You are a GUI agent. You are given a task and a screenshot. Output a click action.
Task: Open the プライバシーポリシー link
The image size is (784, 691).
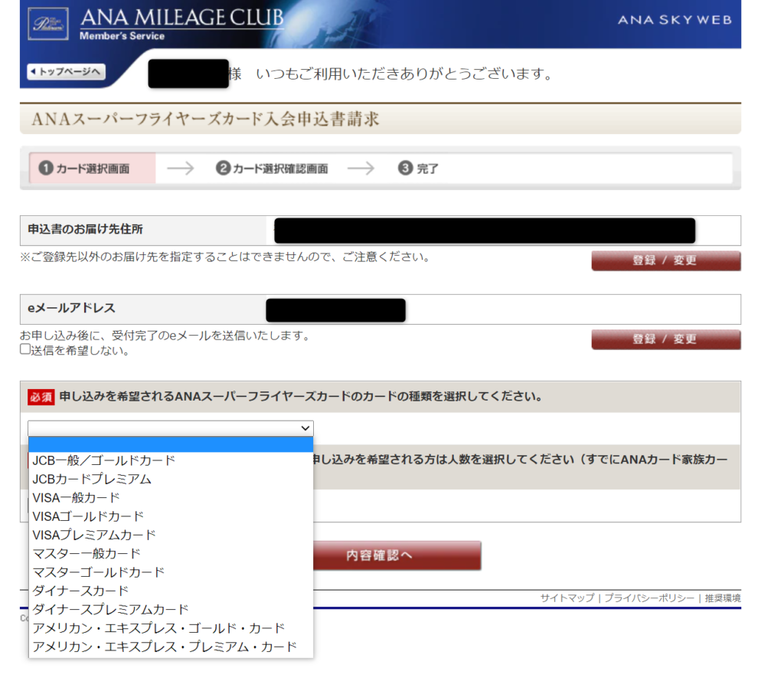pos(649,598)
